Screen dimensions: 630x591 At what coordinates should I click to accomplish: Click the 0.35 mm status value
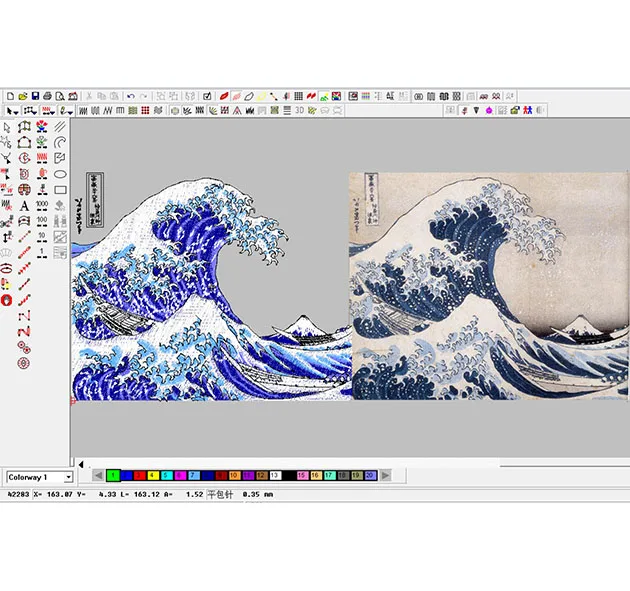tap(258, 494)
